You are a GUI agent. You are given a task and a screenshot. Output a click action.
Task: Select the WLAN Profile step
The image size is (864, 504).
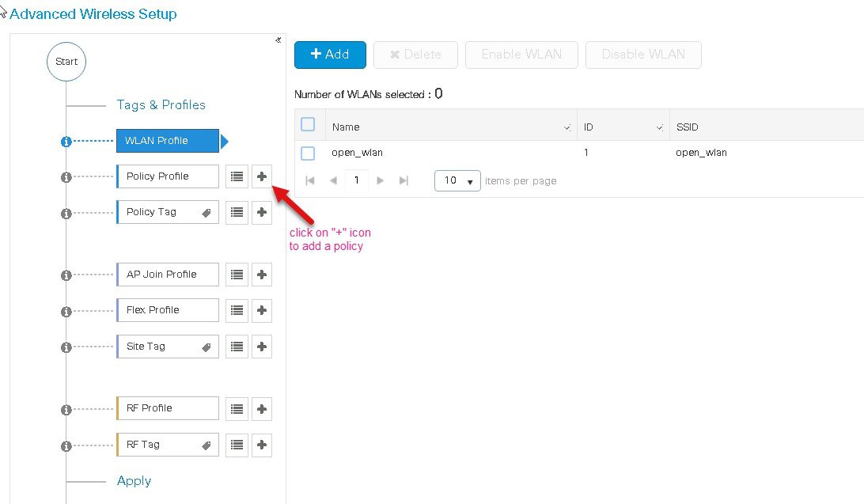pos(168,141)
